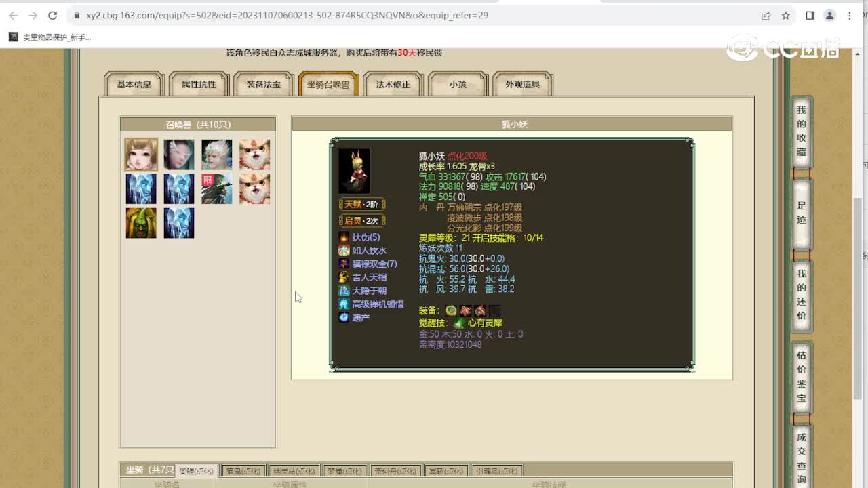Open the browser profile avatar

pyautogui.click(x=829, y=15)
